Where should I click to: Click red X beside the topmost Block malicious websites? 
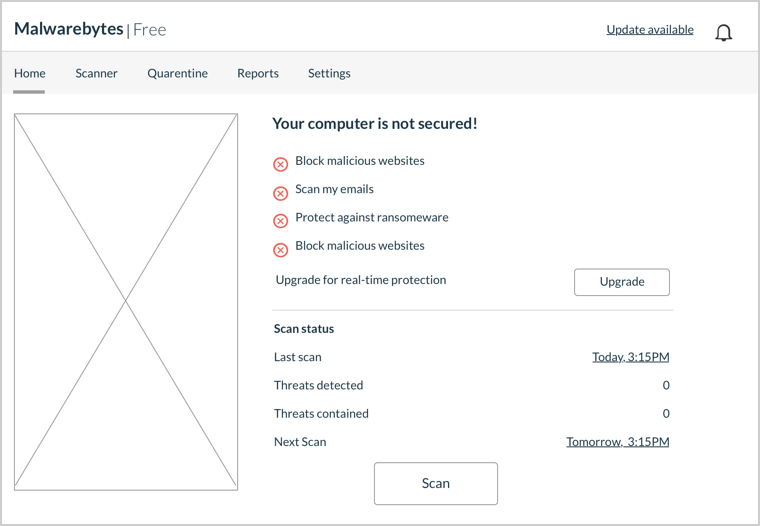point(280,164)
